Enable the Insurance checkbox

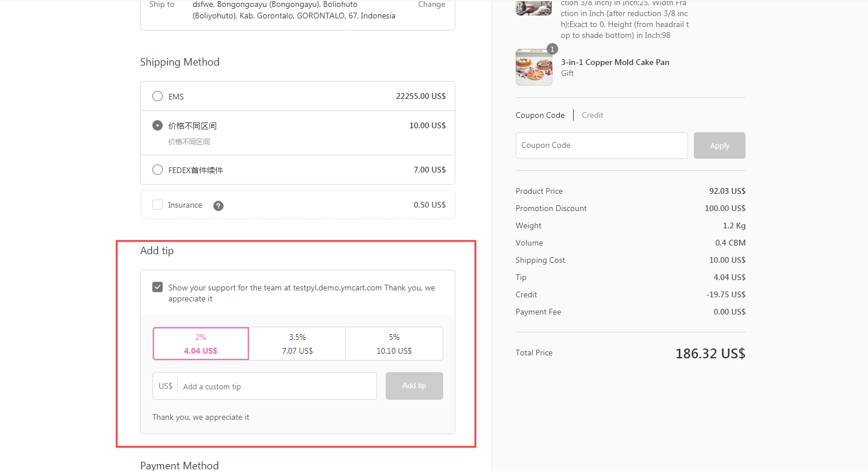(158, 205)
